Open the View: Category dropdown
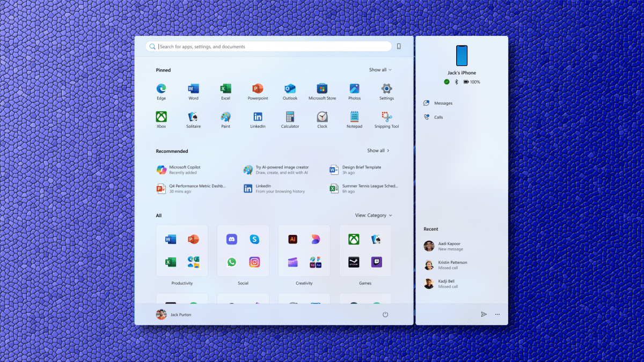 point(374,216)
